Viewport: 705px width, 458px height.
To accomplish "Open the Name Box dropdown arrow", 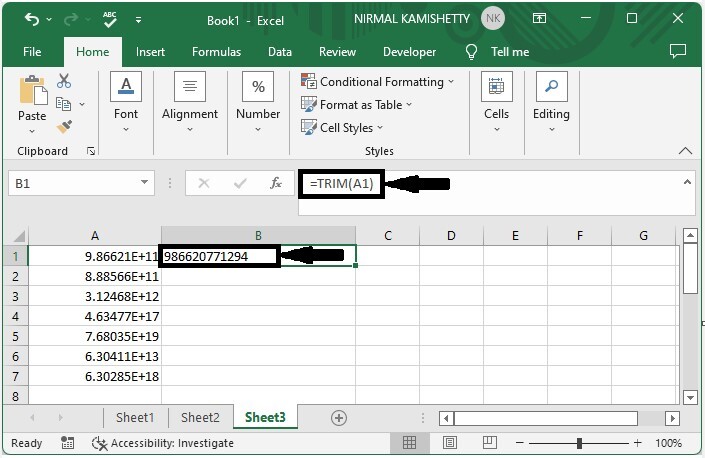I will pos(144,182).
